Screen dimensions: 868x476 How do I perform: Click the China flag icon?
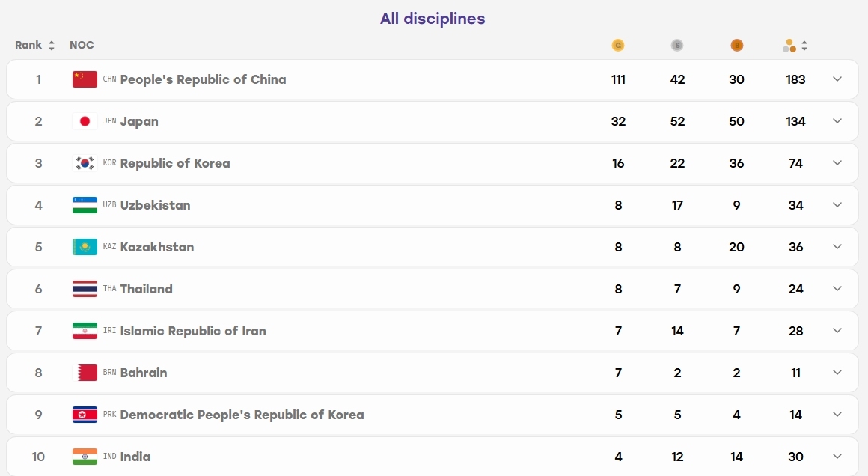point(85,79)
